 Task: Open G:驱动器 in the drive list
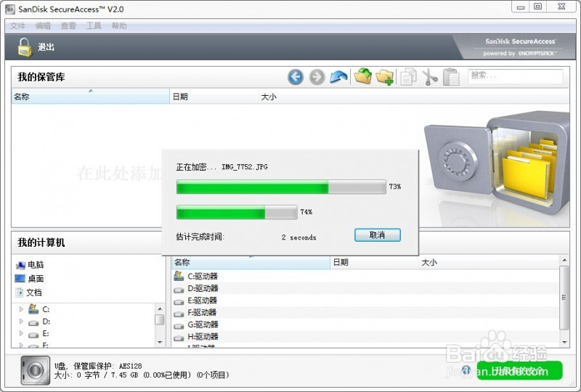(196, 324)
